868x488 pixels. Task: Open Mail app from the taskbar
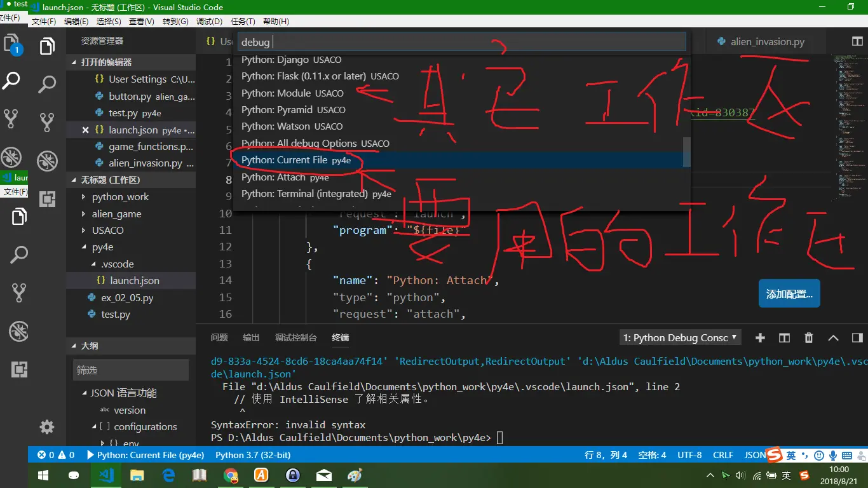click(x=324, y=475)
